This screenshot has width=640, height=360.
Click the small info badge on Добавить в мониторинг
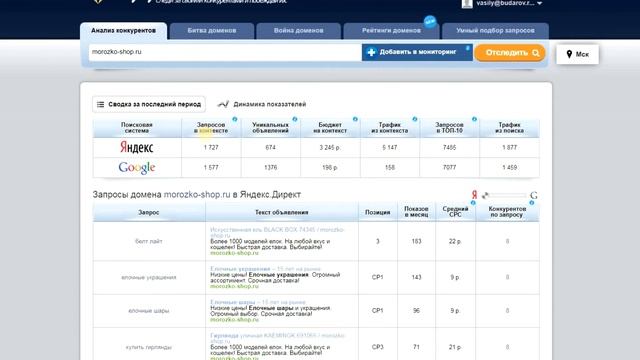(468, 48)
